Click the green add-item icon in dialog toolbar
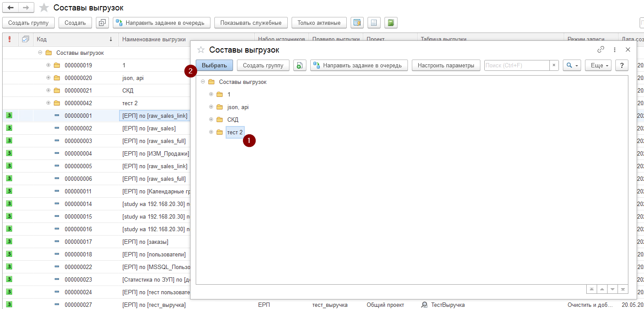644x309 pixels. click(299, 66)
